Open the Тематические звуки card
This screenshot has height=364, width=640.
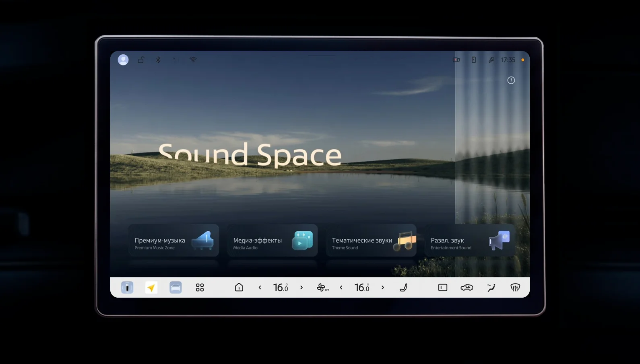click(371, 241)
